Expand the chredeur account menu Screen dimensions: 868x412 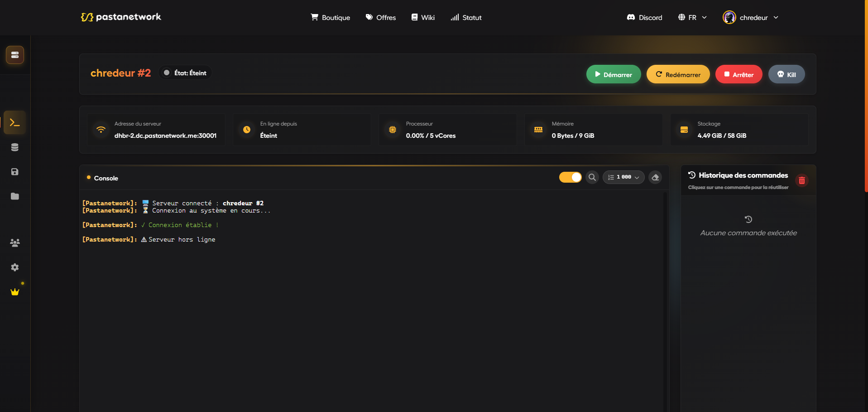tap(751, 17)
